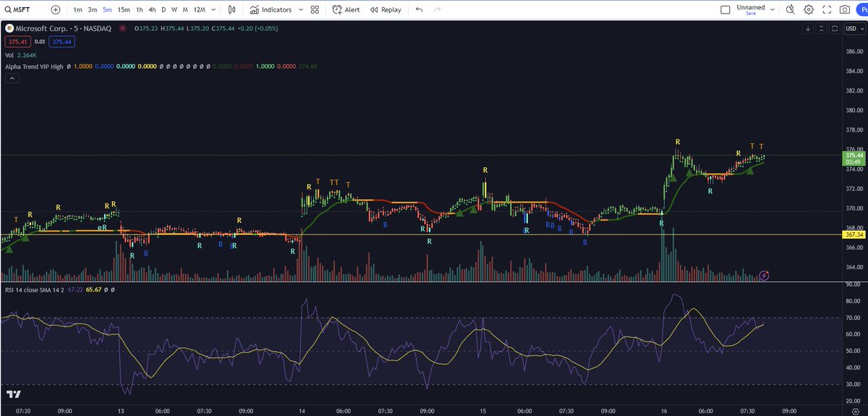The height and width of the screenshot is (416, 868).
Task: Click the down arrow pane button
Action: (x=808, y=28)
